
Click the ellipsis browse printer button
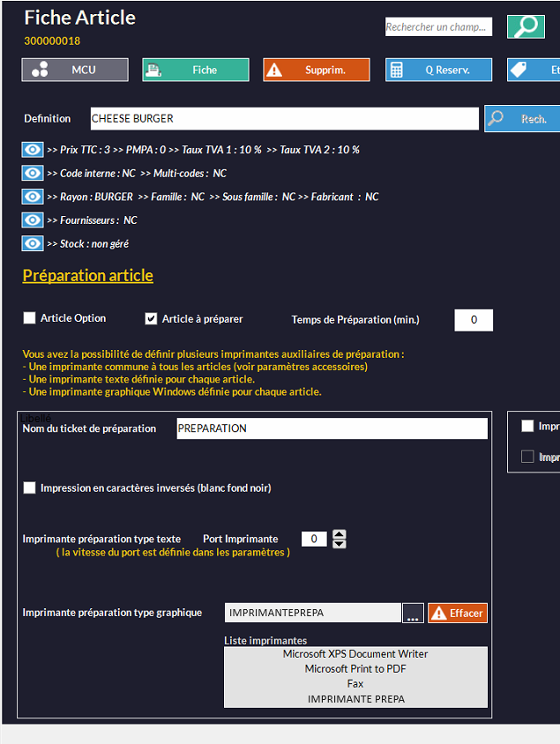pos(413,614)
